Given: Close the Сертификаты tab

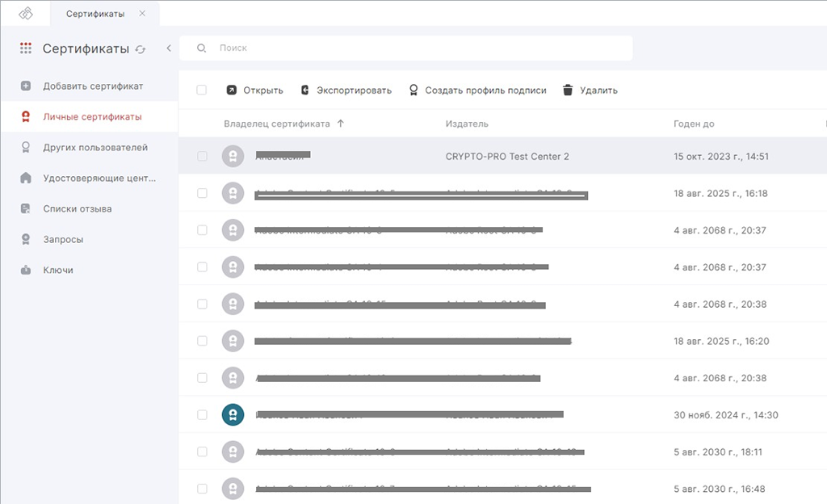Looking at the screenshot, I should tap(142, 14).
